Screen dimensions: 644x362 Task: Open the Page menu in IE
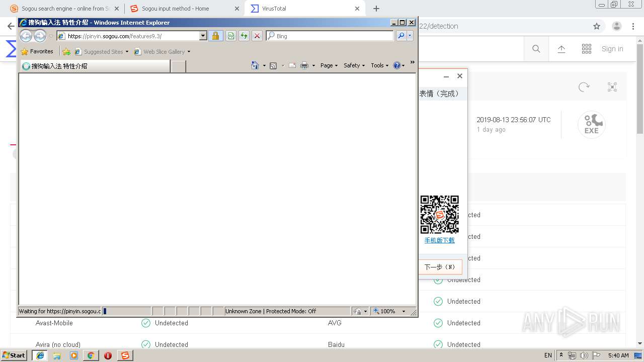tap(329, 65)
